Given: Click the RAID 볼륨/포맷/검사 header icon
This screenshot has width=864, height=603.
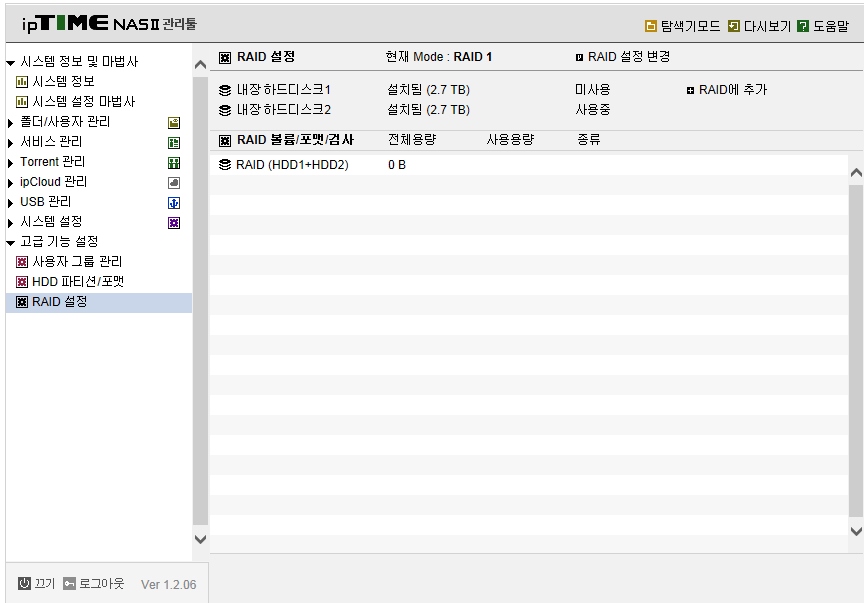Looking at the screenshot, I should (225, 141).
